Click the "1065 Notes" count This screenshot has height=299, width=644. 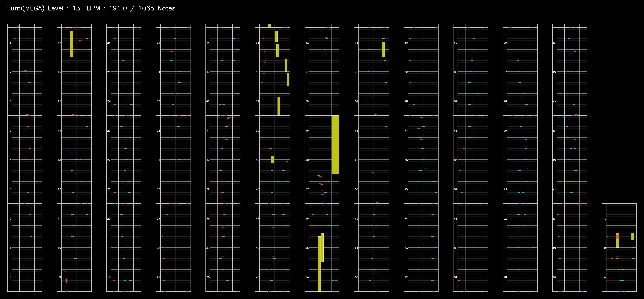[157, 8]
